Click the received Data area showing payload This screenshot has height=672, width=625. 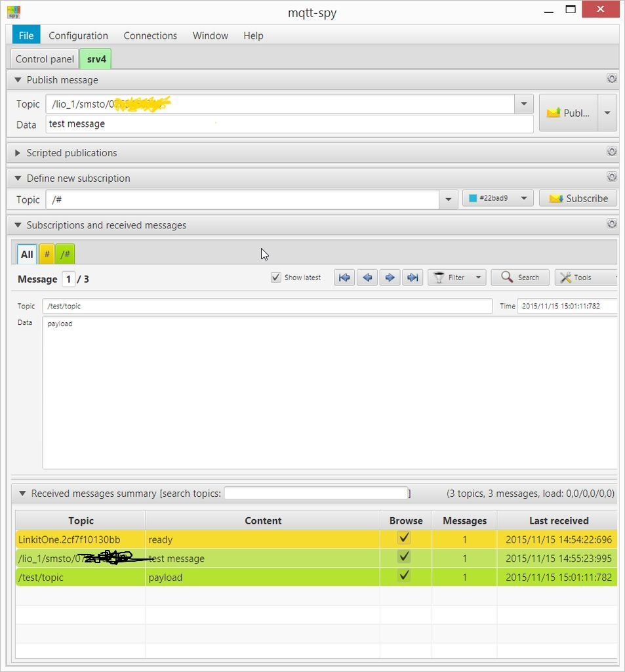tap(330, 393)
